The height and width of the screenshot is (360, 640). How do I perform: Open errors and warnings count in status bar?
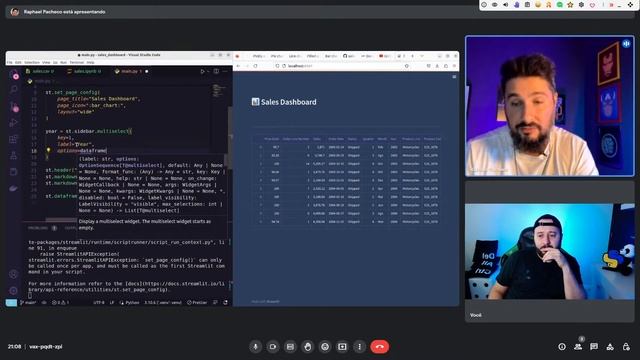coord(61,303)
